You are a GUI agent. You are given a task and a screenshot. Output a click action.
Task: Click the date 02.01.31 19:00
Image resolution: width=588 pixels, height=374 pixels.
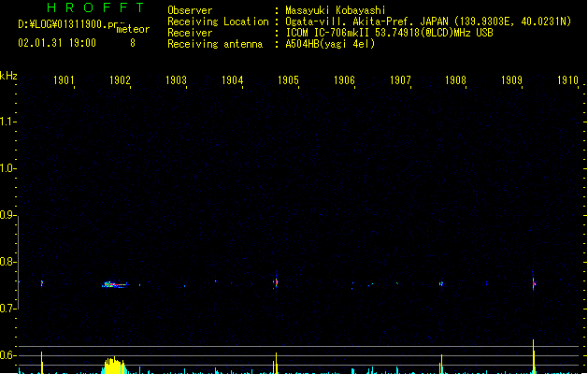tap(57, 43)
